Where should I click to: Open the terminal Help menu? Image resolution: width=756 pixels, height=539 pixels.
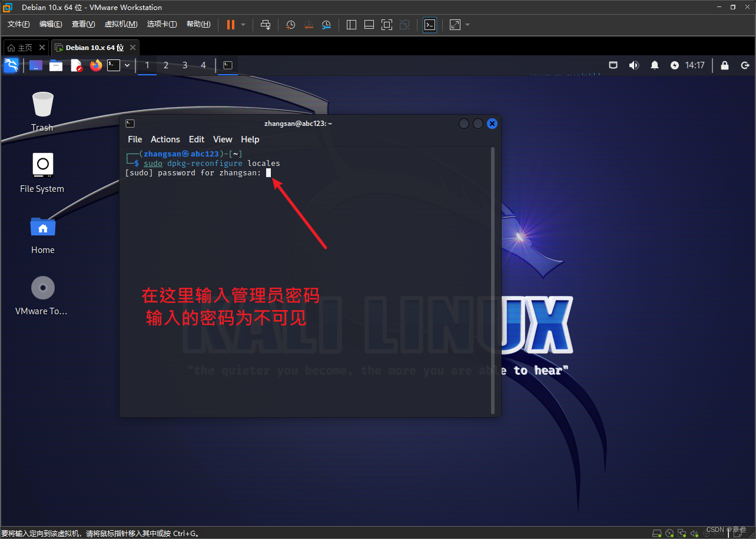pyautogui.click(x=250, y=139)
